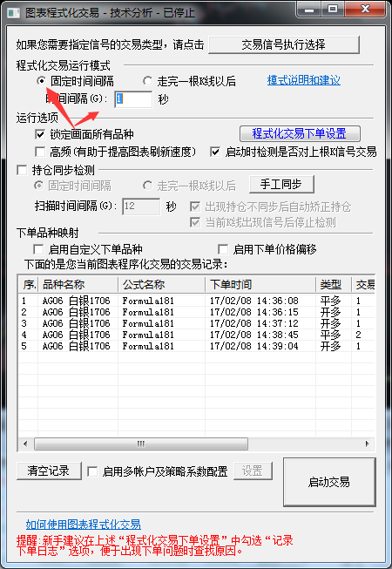Select record row with time 14:36:15
The image size is (392, 569).
point(197,312)
